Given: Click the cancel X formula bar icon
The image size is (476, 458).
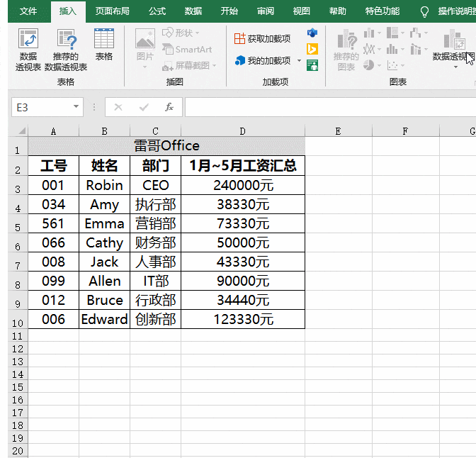Looking at the screenshot, I should click(118, 107).
